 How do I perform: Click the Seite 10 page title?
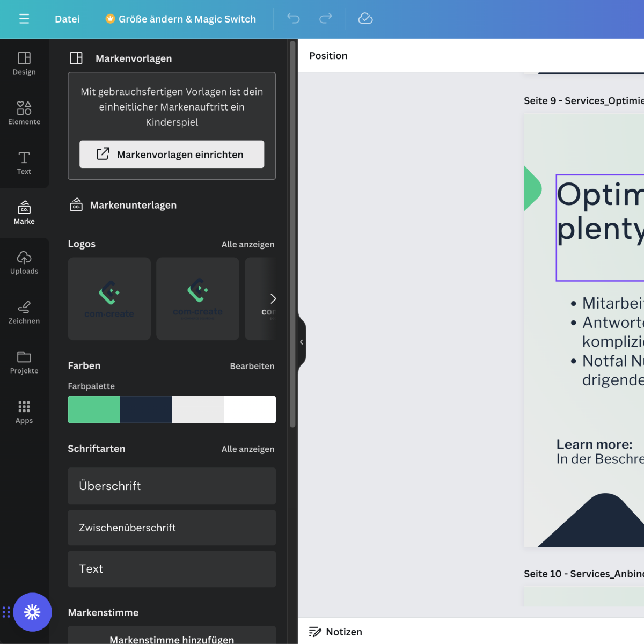click(584, 574)
